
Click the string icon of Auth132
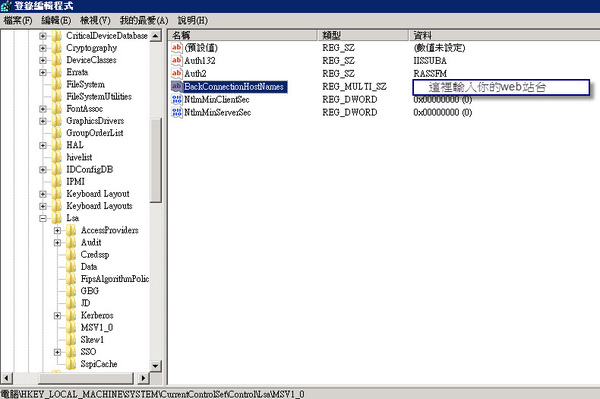(177, 60)
